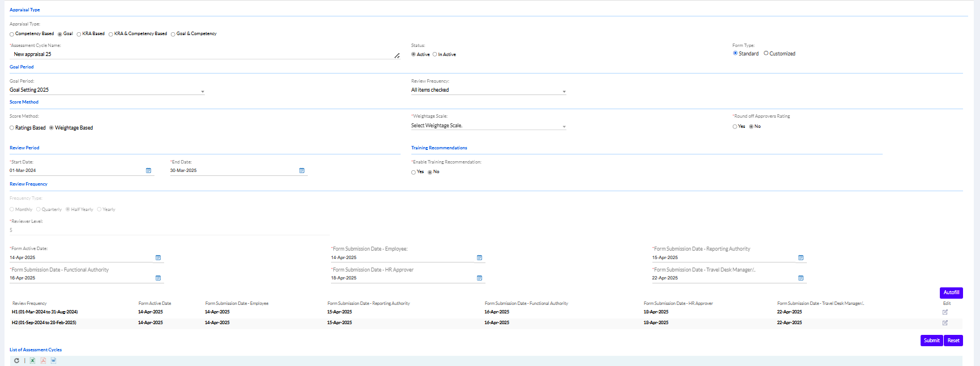This screenshot has height=366, width=980.
Task: Open calendar for Review Period Start Date
Action: [148, 170]
